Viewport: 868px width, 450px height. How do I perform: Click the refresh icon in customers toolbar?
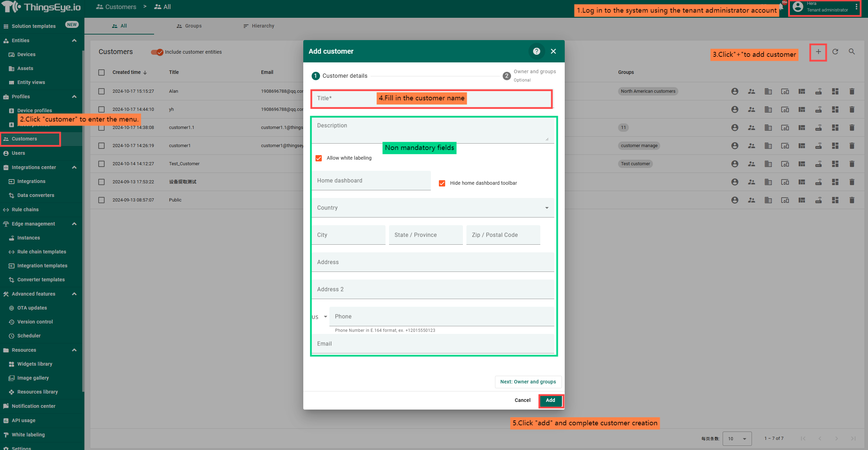point(835,52)
